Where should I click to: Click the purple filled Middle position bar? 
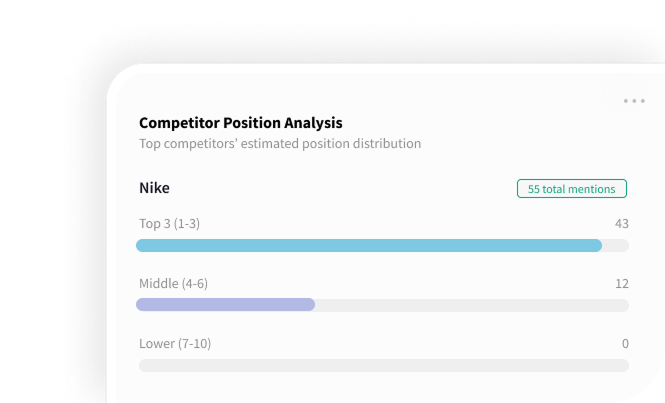click(225, 305)
